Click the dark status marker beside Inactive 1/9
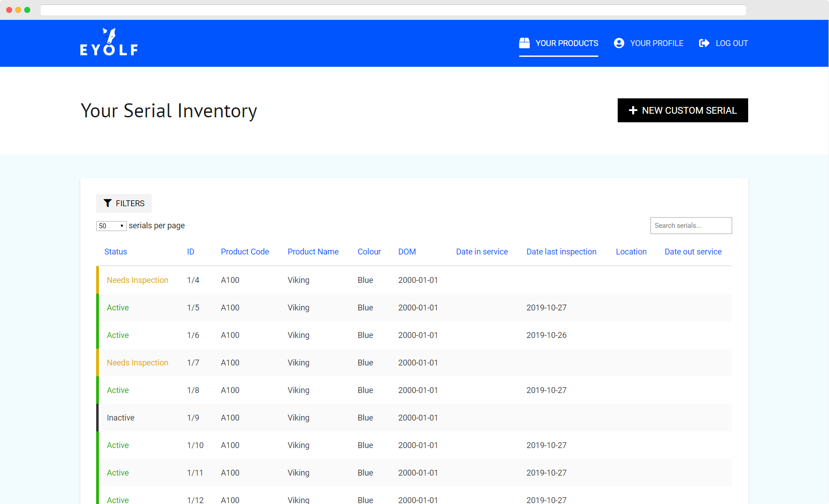Screen dimensions: 829x504 tap(98, 417)
